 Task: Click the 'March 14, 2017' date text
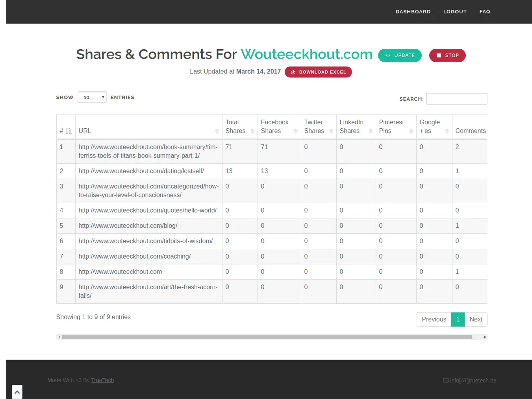[x=258, y=72]
